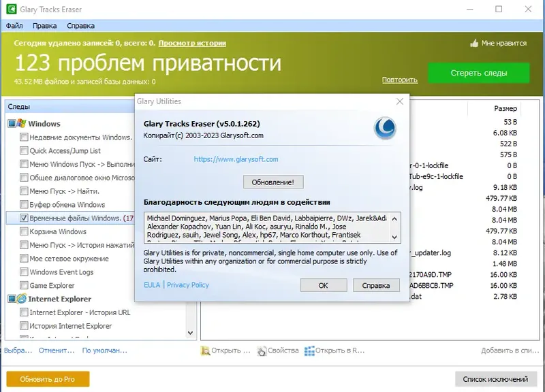Click down arrow of traces list scrollbar
Screen dimensions: 545x392
pyautogui.click(x=190, y=333)
